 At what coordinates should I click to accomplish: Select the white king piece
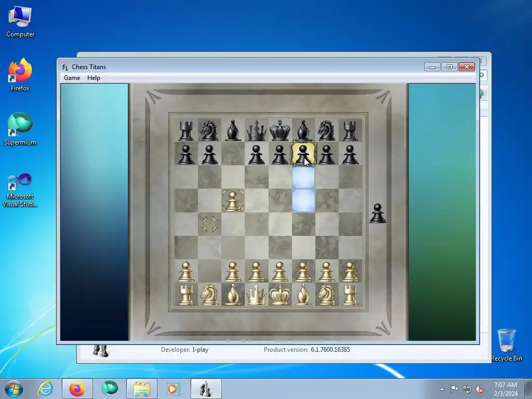click(280, 295)
